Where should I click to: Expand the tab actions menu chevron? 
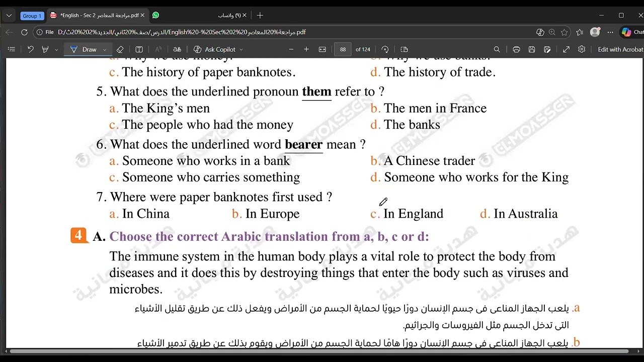(9, 16)
